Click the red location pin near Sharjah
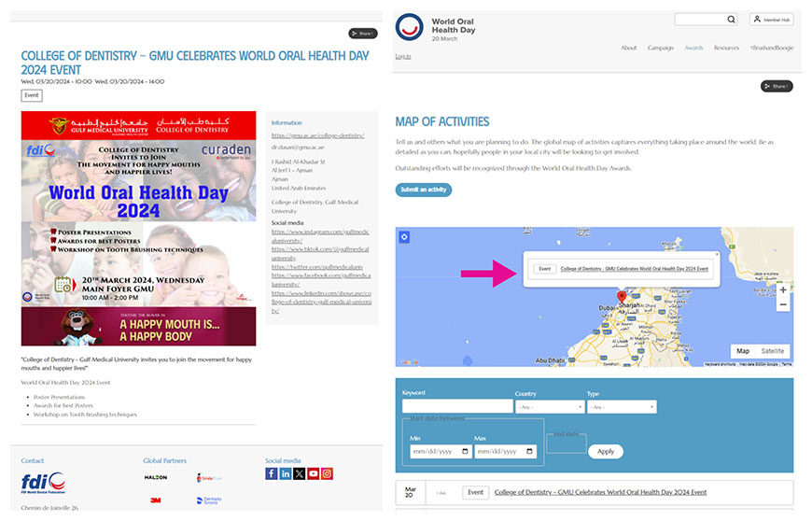The width and height of the screenshot is (812, 521). click(x=622, y=297)
